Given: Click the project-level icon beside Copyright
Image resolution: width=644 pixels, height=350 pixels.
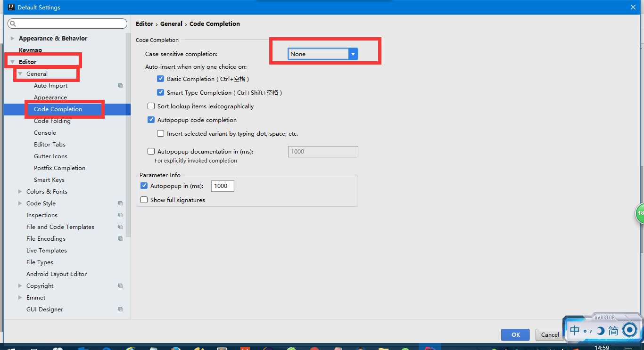Looking at the screenshot, I should [120, 286].
